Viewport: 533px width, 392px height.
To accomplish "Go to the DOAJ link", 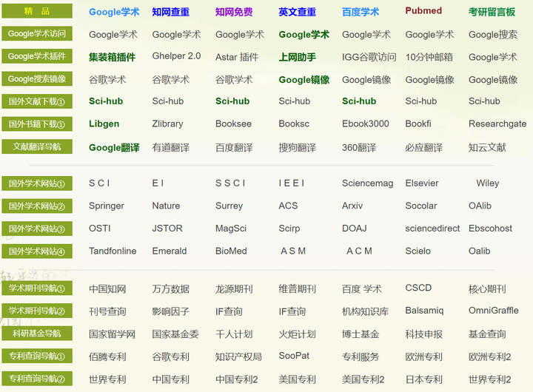I will 354,229.
